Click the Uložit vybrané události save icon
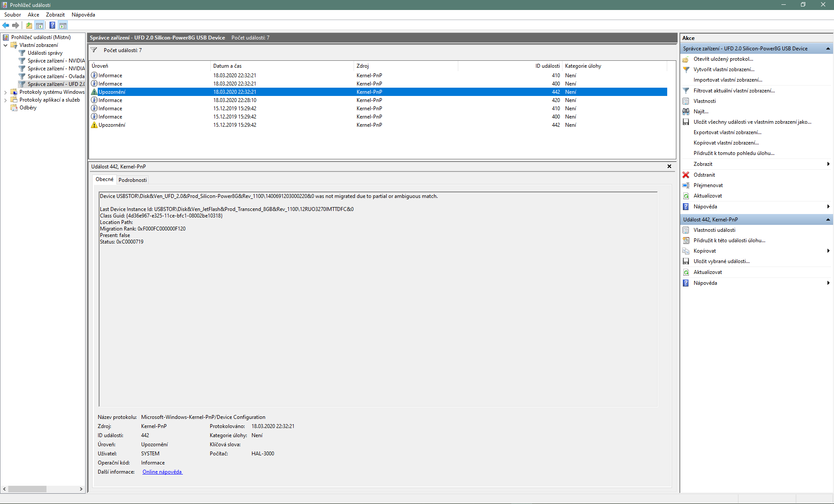 [686, 261]
